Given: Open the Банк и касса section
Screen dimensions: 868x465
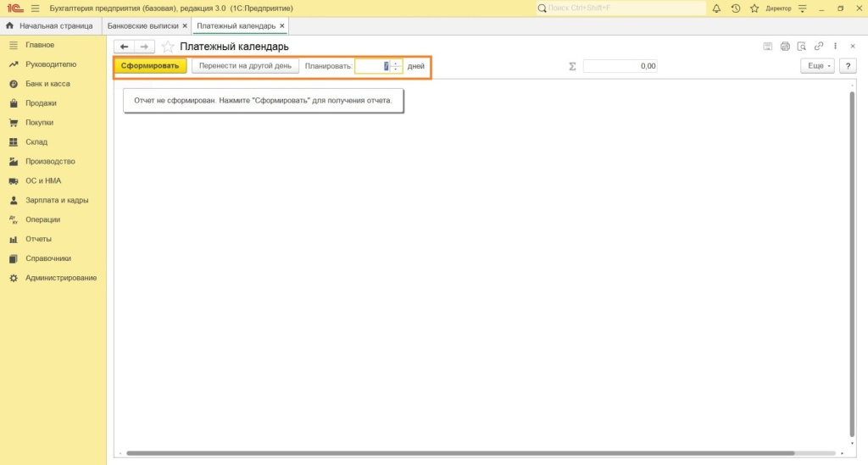Looking at the screenshot, I should pyautogui.click(x=47, y=84).
